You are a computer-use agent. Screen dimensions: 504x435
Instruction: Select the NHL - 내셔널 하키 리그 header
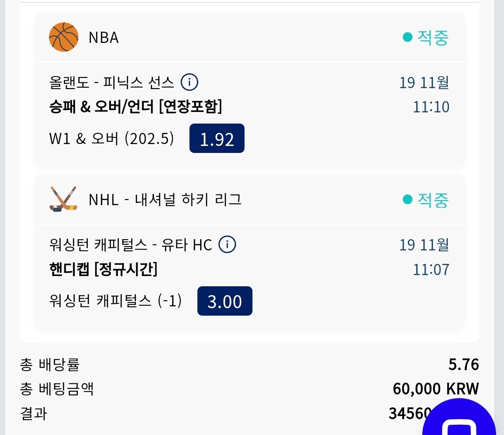pyautogui.click(x=165, y=200)
